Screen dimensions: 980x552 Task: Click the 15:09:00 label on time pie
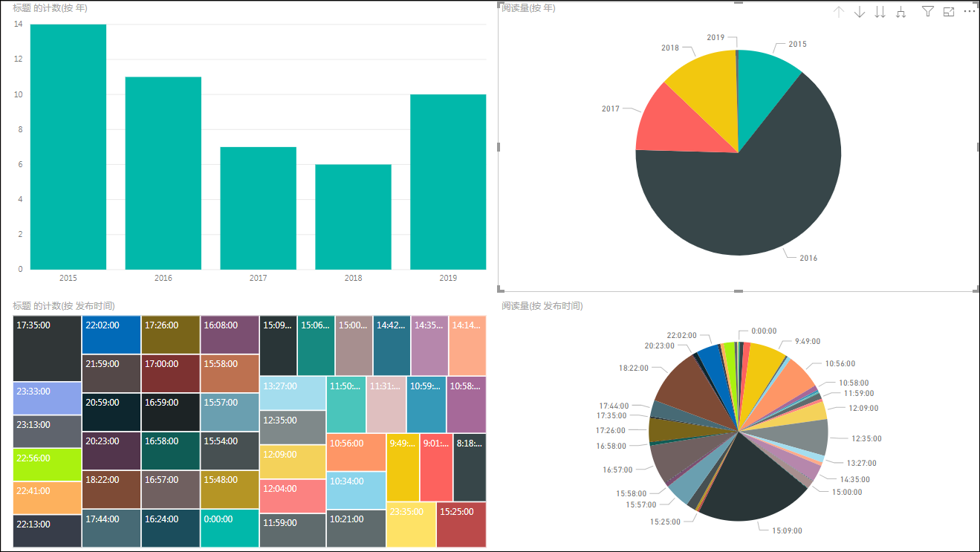(788, 530)
